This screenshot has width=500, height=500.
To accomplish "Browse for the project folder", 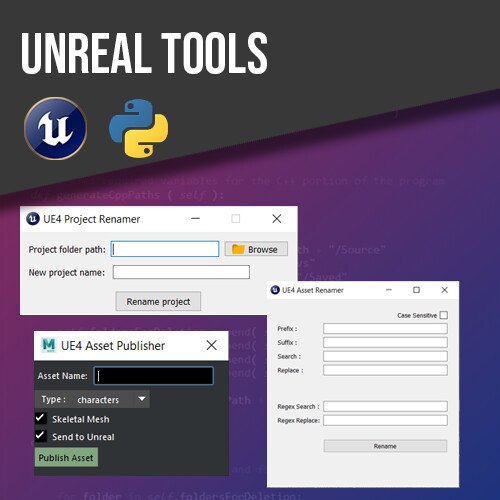I will tap(256, 249).
